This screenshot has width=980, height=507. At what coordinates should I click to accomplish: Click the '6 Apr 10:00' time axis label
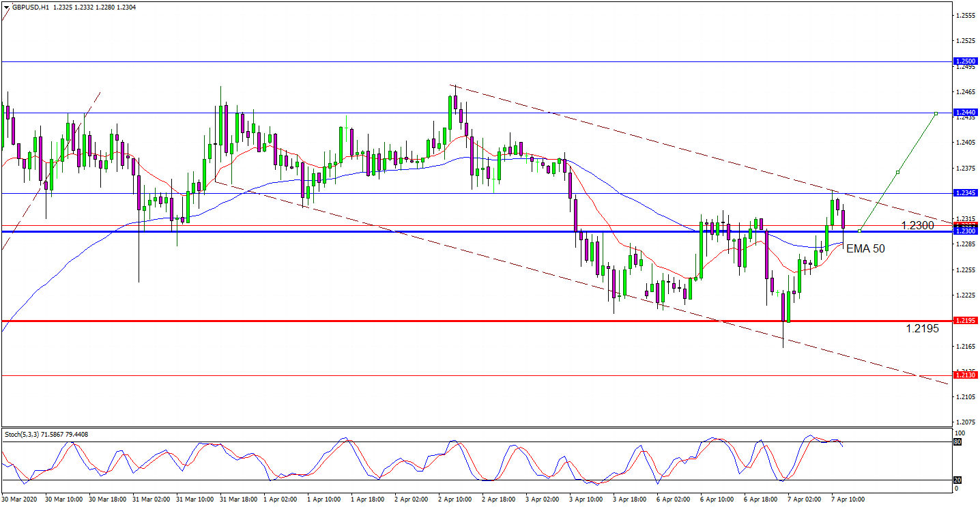(x=718, y=499)
